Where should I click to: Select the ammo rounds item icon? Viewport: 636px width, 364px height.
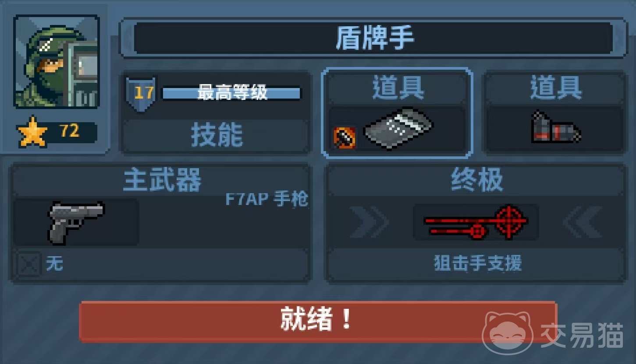(556, 128)
